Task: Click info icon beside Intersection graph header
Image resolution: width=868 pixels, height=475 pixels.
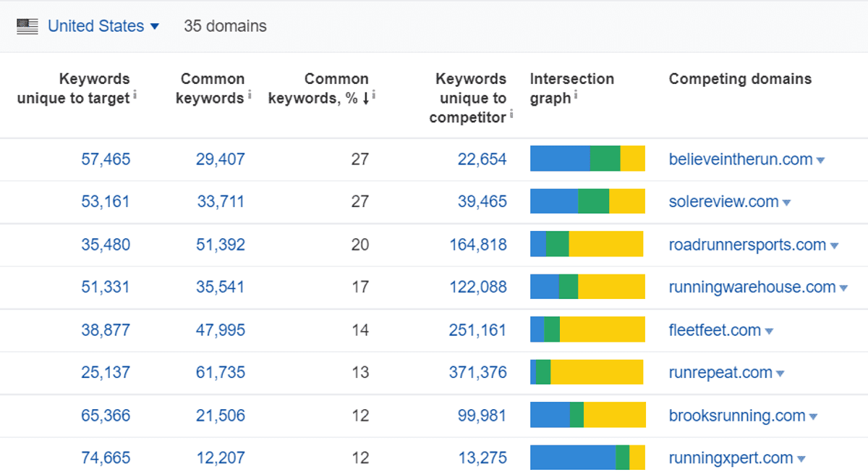Action: (x=576, y=94)
